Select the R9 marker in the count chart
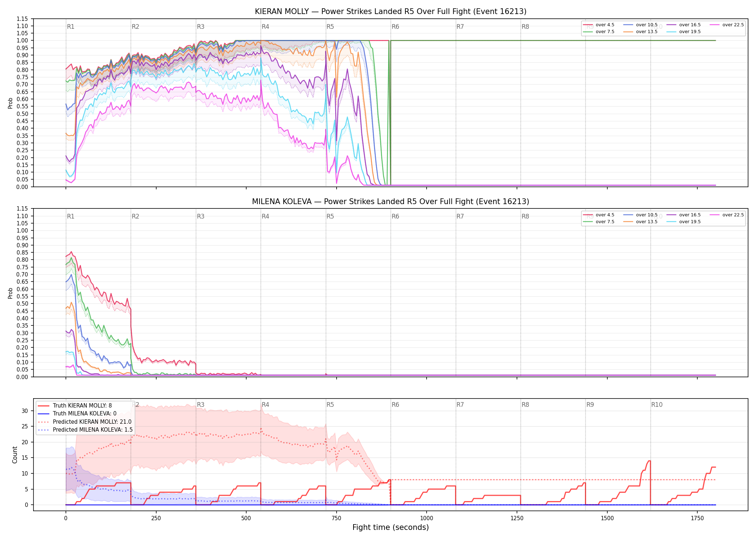Screen dimensions: 756x540 pyautogui.click(x=590, y=405)
